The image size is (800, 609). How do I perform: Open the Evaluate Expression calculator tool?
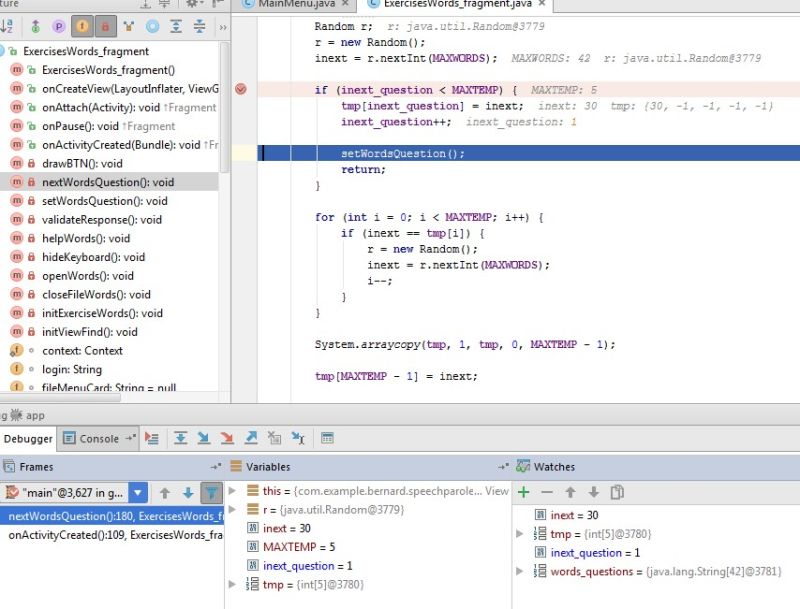coord(328,438)
